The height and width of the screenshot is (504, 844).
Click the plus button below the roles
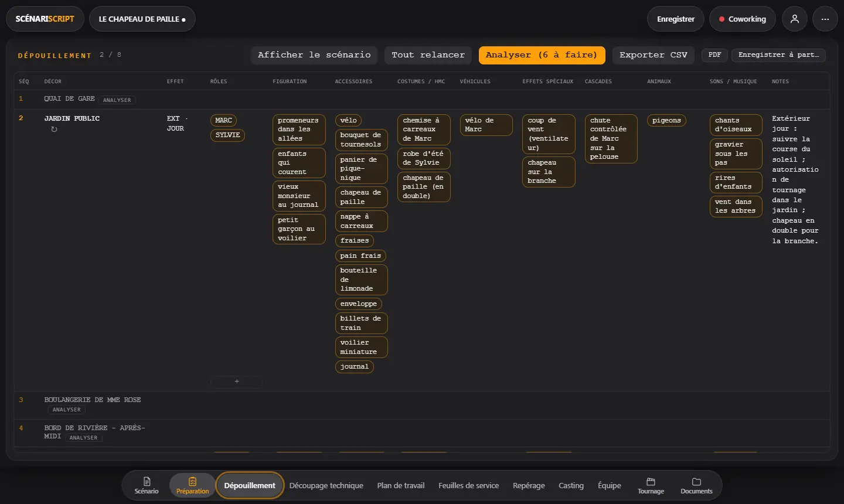click(x=237, y=381)
